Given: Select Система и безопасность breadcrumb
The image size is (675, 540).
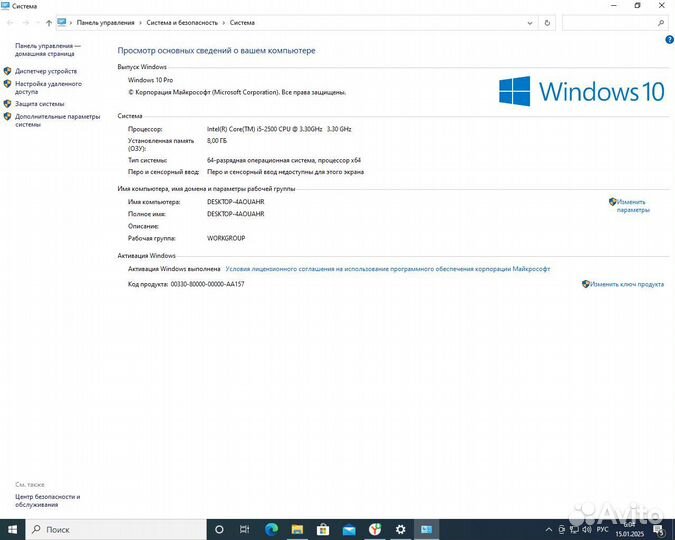Looking at the screenshot, I should coord(182,22).
